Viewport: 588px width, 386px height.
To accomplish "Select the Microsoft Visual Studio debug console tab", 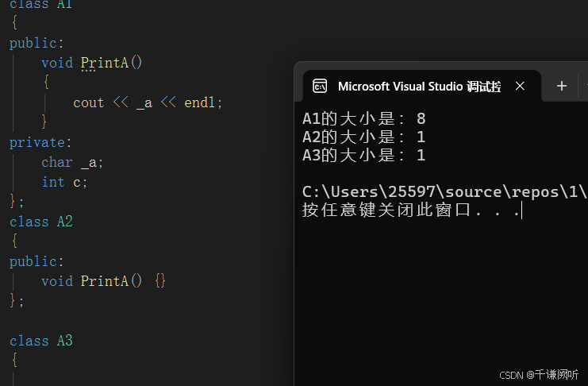I will tap(422, 86).
